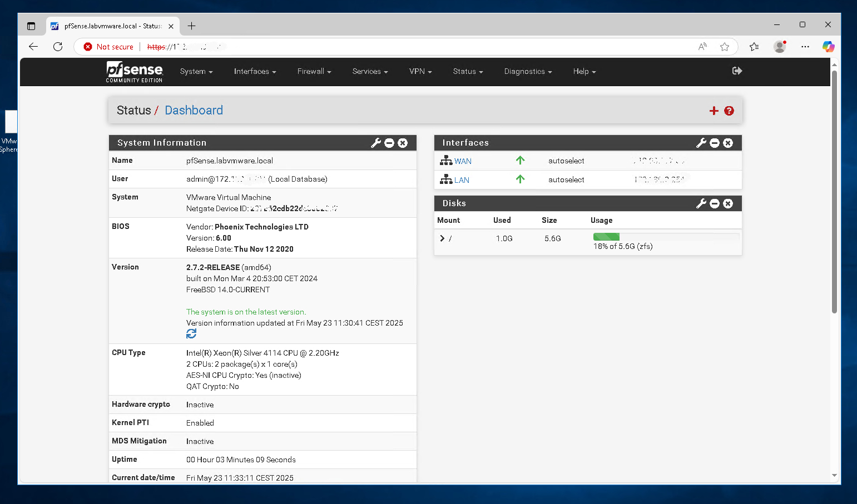The width and height of the screenshot is (857, 504).
Task: Open the tab actions menu icon
Action: (x=31, y=26)
